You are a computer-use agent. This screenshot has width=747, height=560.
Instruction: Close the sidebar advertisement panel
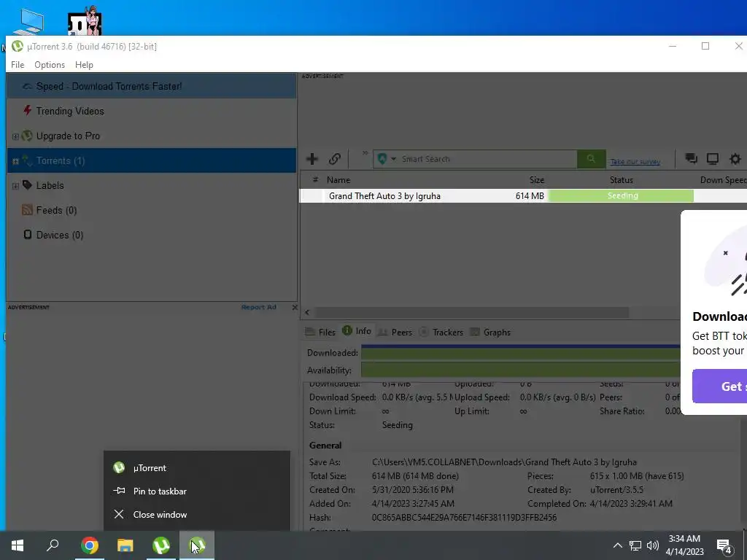click(295, 307)
